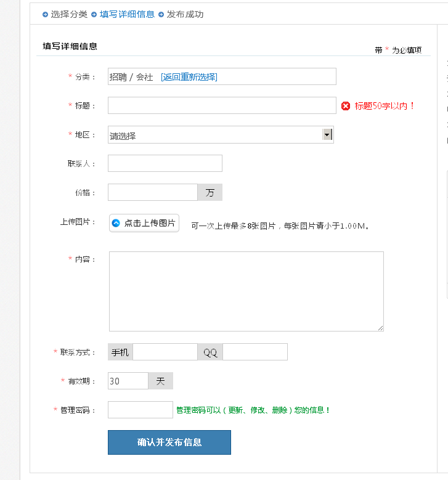
Task: Click the red error icon beside the title field
Action: click(x=346, y=106)
